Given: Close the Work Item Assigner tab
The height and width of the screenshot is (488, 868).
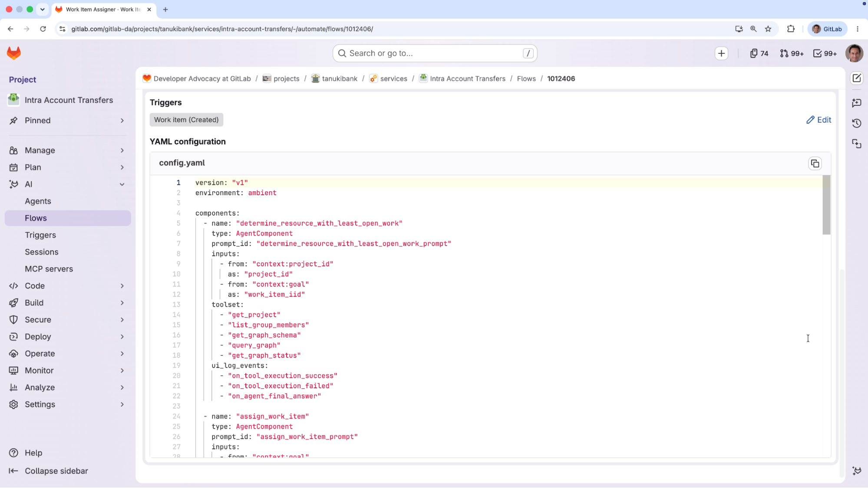Looking at the screenshot, I should tap(149, 10).
